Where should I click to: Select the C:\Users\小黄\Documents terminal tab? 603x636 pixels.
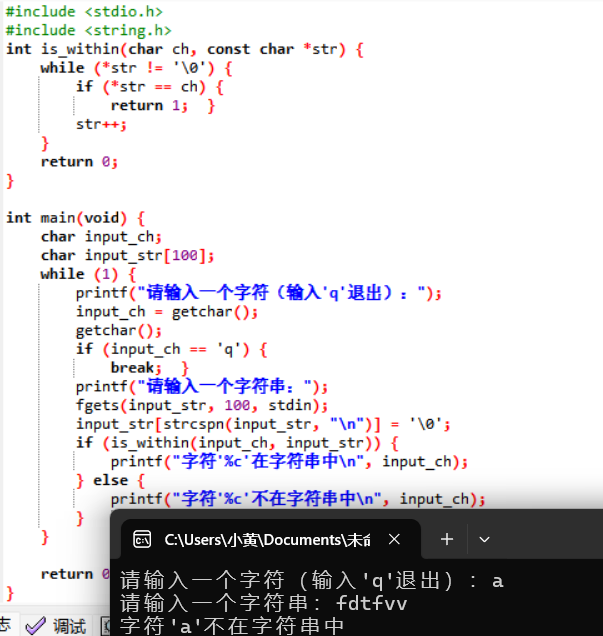(271, 539)
